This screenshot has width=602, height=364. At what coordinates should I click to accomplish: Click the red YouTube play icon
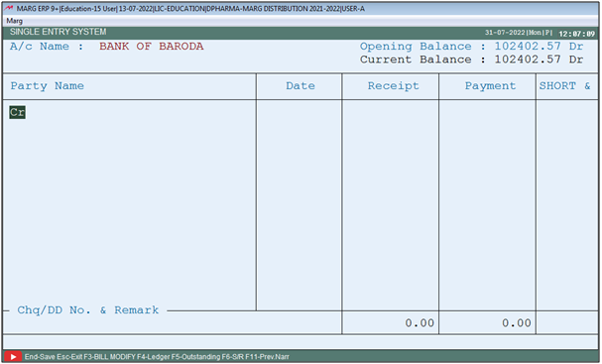[x=13, y=357]
